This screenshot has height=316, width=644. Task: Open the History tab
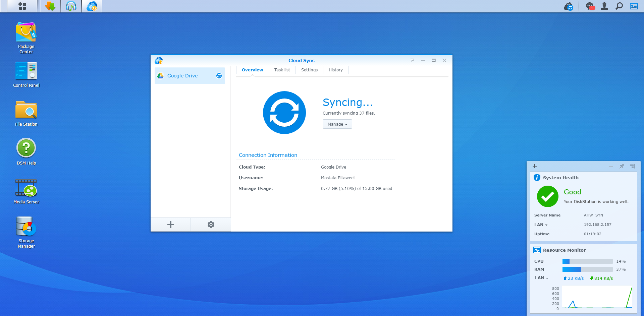click(x=336, y=70)
